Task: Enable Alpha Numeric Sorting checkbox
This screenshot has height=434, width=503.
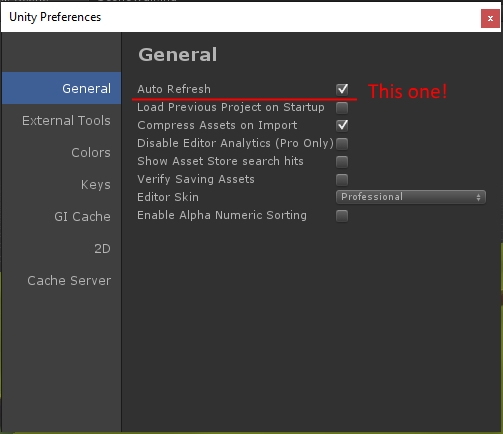Action: click(342, 216)
